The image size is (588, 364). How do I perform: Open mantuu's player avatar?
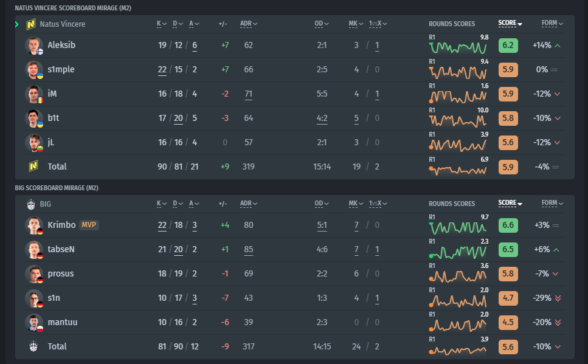pyautogui.click(x=34, y=323)
